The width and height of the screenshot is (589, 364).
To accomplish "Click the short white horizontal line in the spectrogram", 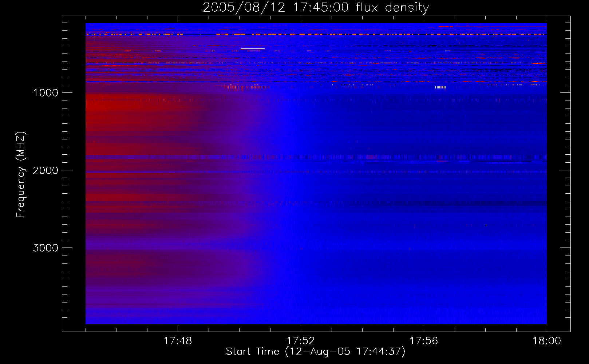I will 252,49.
